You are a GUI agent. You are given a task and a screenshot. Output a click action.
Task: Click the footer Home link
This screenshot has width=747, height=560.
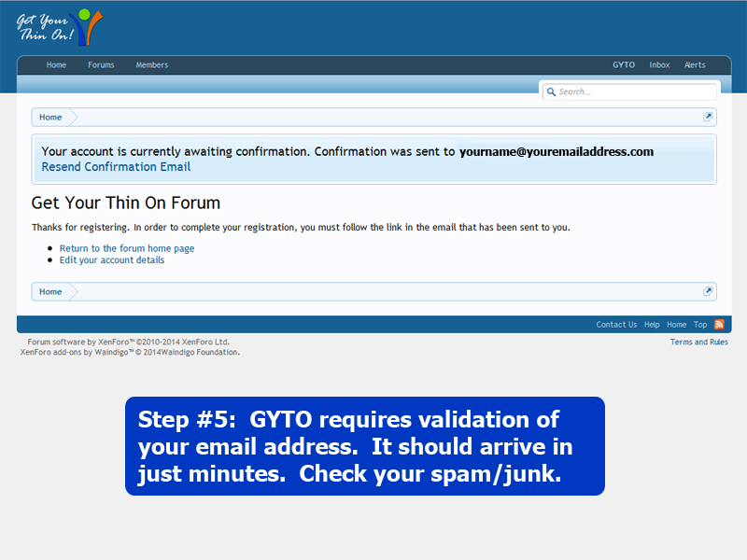point(676,325)
